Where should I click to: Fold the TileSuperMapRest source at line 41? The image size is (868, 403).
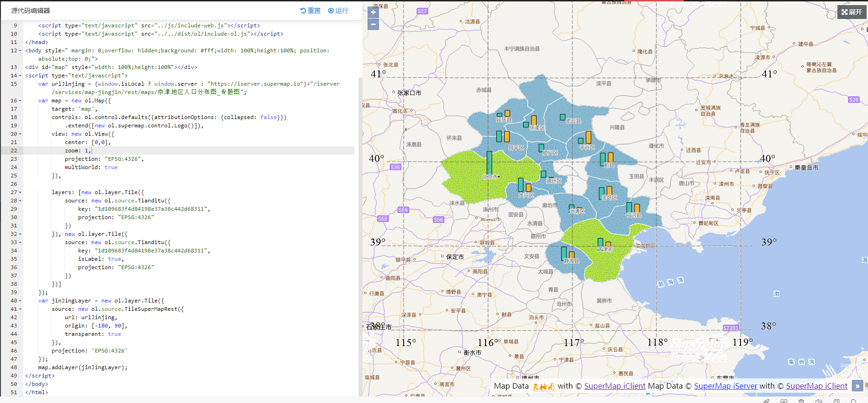tap(20, 309)
